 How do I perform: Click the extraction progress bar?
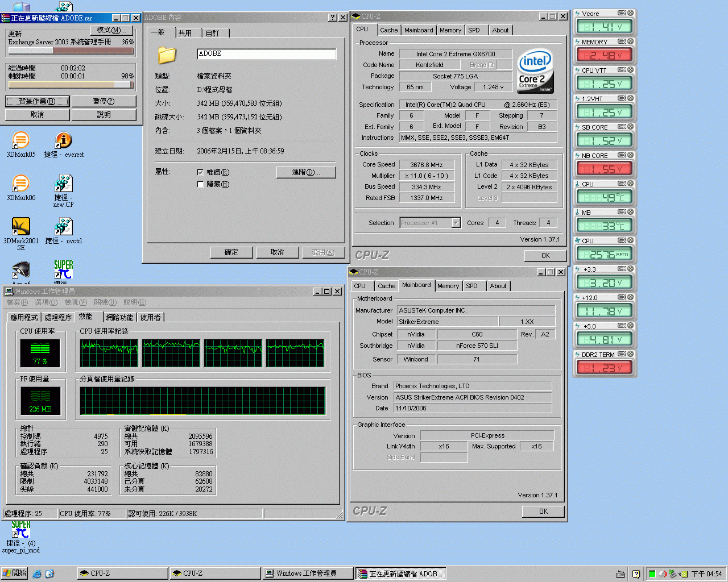click(x=71, y=50)
